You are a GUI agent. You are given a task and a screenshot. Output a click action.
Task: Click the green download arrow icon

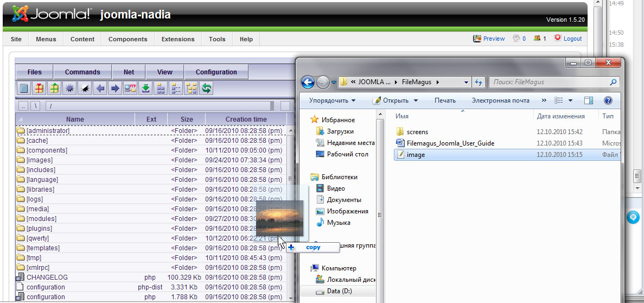pyautogui.click(x=145, y=89)
